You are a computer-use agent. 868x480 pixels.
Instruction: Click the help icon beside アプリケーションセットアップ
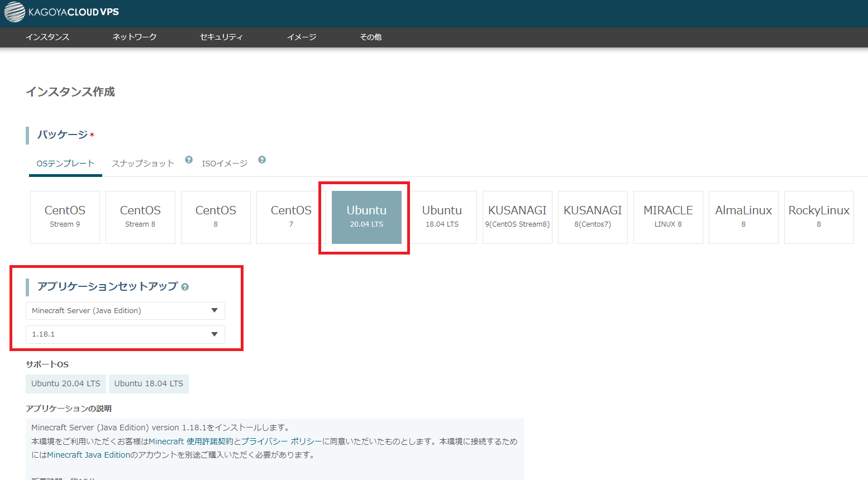coord(185,287)
